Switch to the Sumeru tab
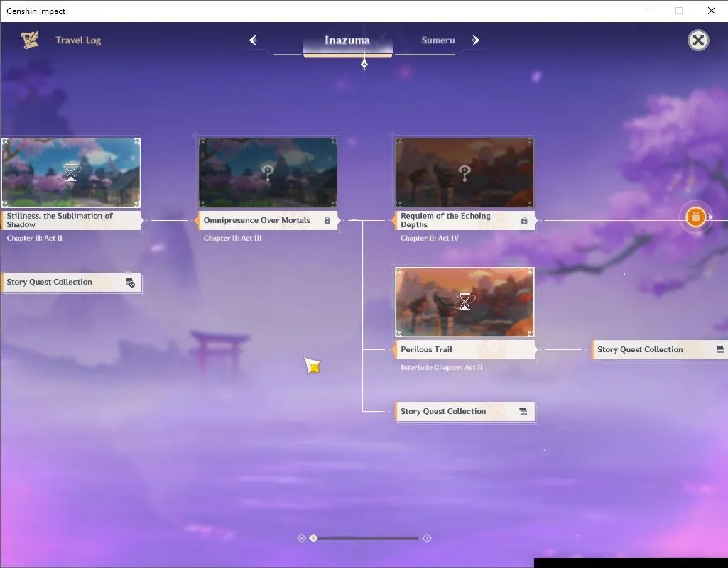 (438, 40)
